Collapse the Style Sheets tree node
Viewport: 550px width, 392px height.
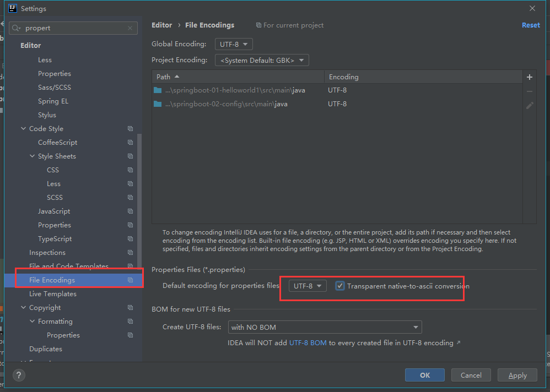(x=33, y=156)
